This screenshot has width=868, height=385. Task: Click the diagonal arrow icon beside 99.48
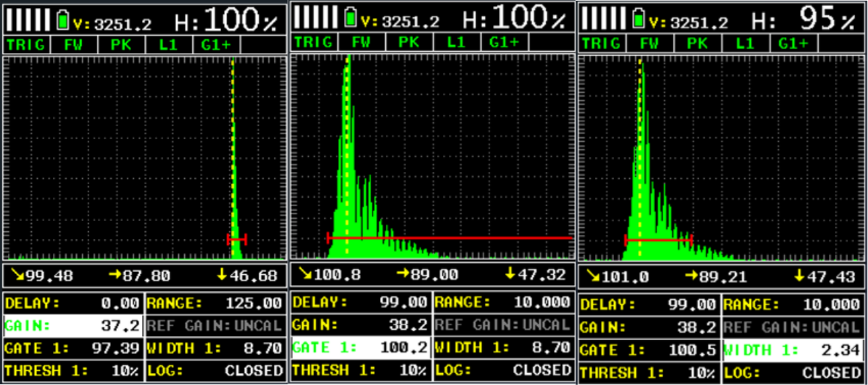pyautogui.click(x=13, y=275)
